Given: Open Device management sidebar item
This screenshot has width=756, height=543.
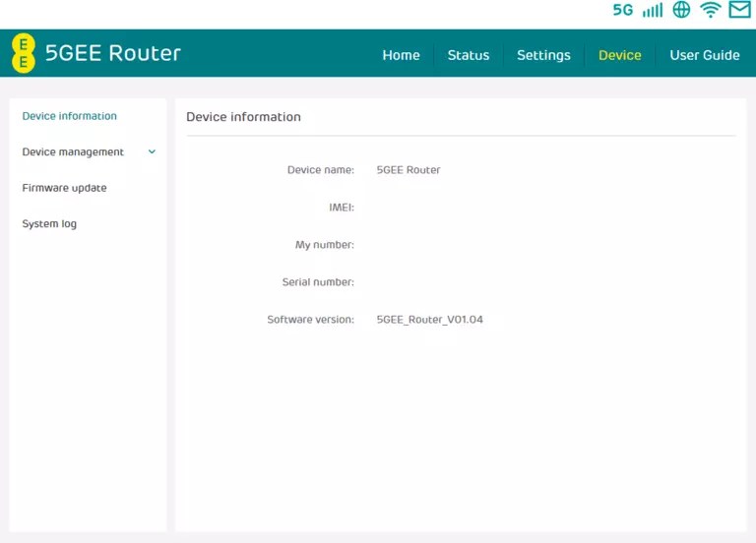Looking at the screenshot, I should tap(73, 152).
